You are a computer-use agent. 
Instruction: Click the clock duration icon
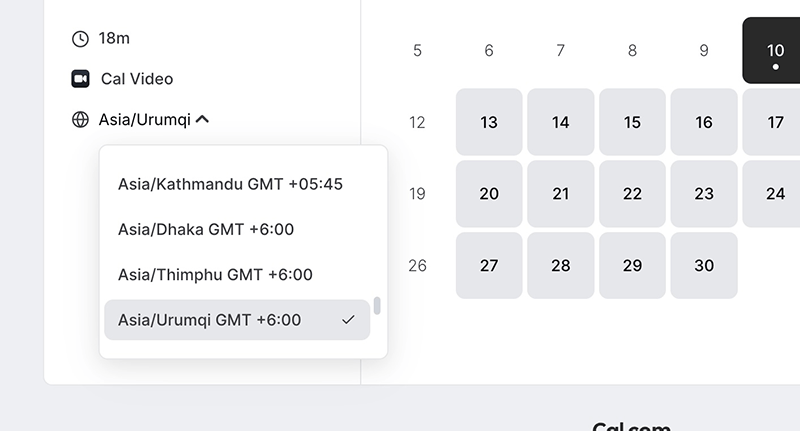pos(80,39)
